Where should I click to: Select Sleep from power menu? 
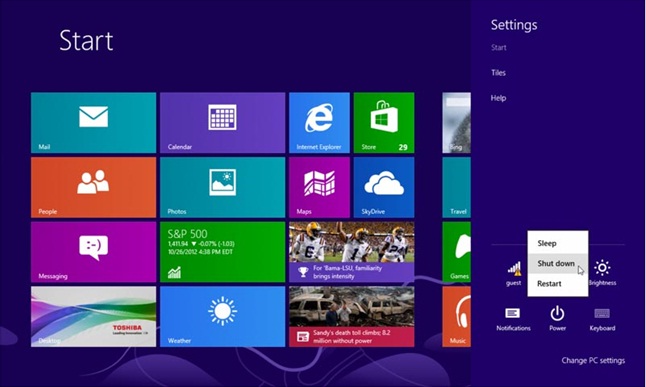(558, 243)
